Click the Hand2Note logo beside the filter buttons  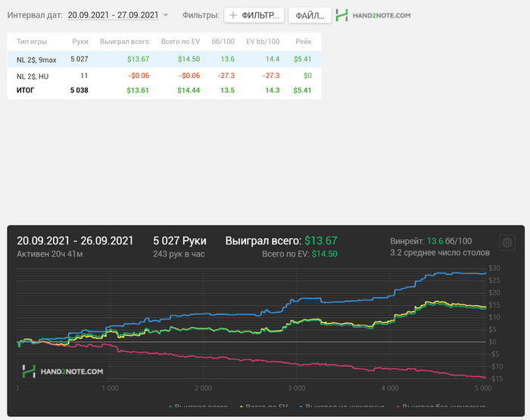pos(373,15)
